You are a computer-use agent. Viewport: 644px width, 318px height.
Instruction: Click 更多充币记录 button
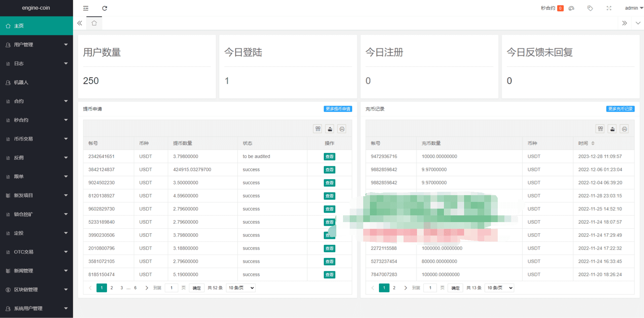[x=620, y=109]
